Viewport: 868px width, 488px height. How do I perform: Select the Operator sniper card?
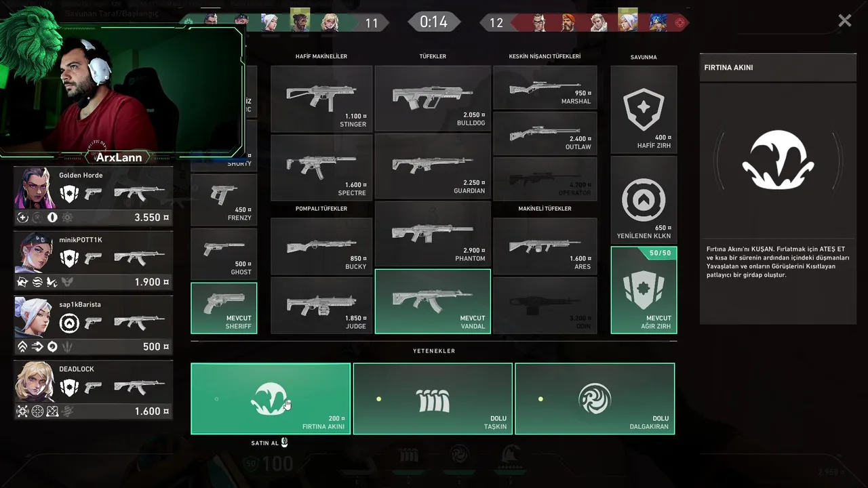pos(545,179)
